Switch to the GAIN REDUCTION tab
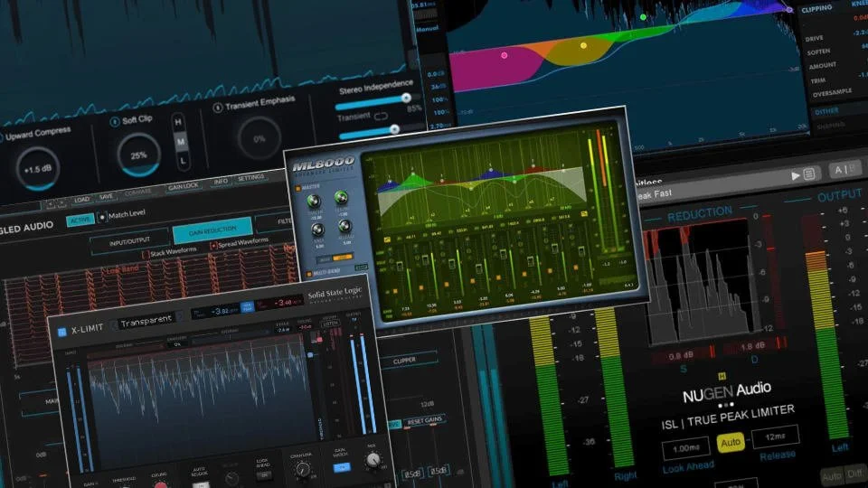The image size is (868, 488). (x=212, y=230)
